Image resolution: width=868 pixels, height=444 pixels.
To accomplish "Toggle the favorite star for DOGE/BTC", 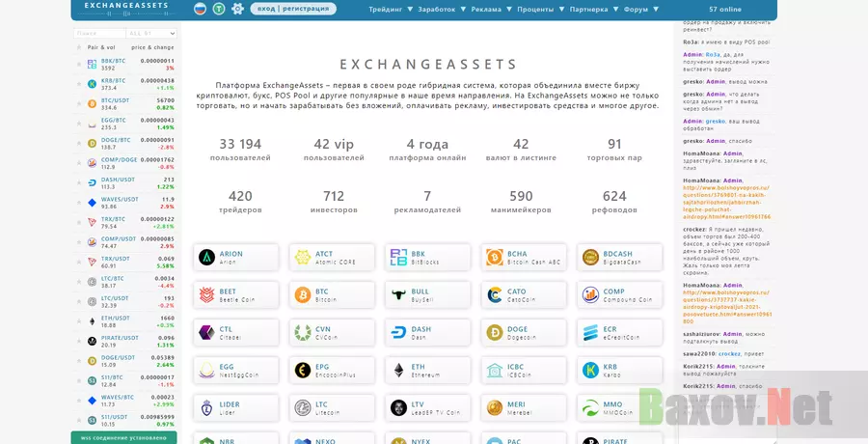I will click(79, 144).
